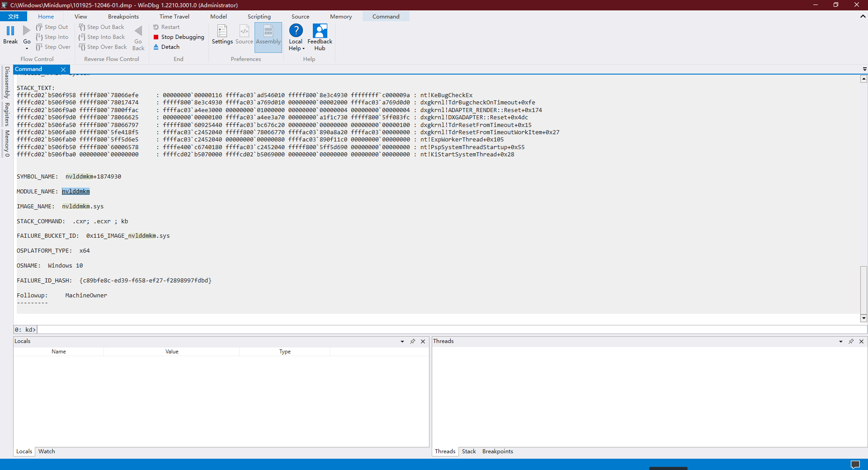Switch to the Locals bottom tab
This screenshot has width=868, height=470.
(x=24, y=451)
